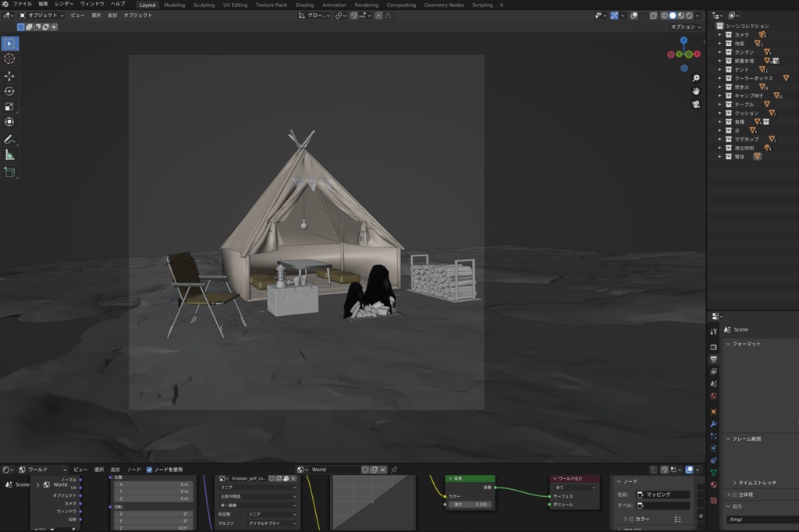799x532 pixels.
Task: Open the Object properties orange square tab
Action: 713,412
